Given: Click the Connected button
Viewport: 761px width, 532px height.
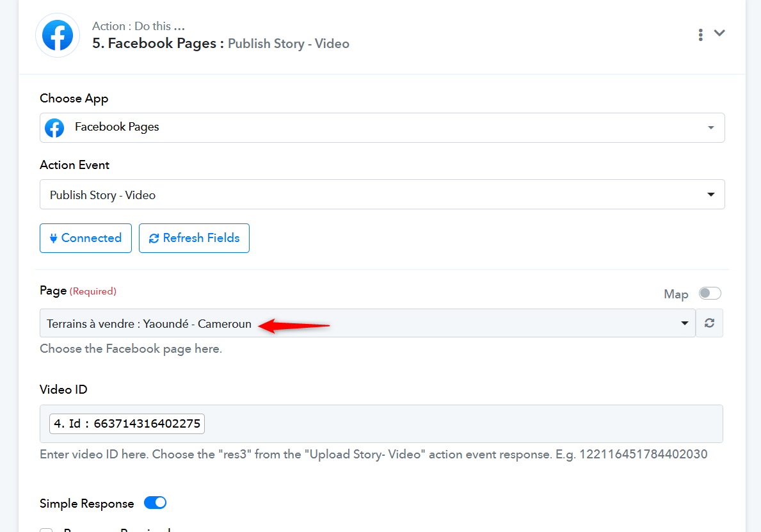Looking at the screenshot, I should pyautogui.click(x=86, y=238).
